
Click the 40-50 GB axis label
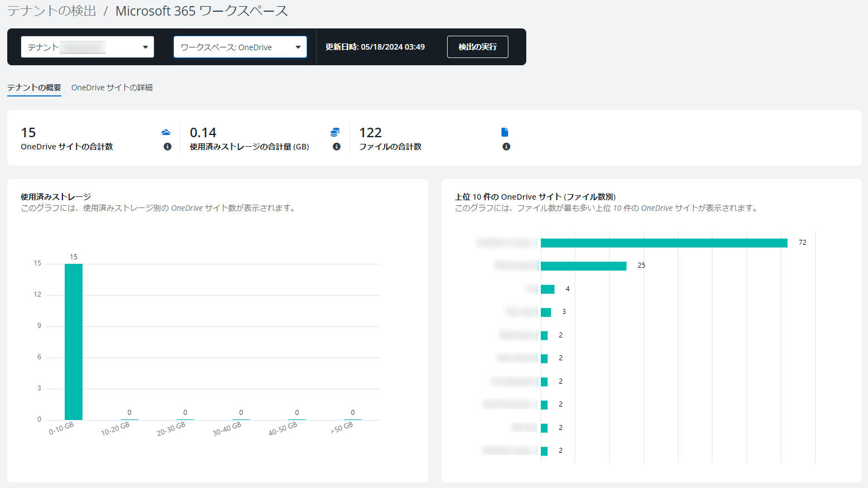[x=283, y=429]
